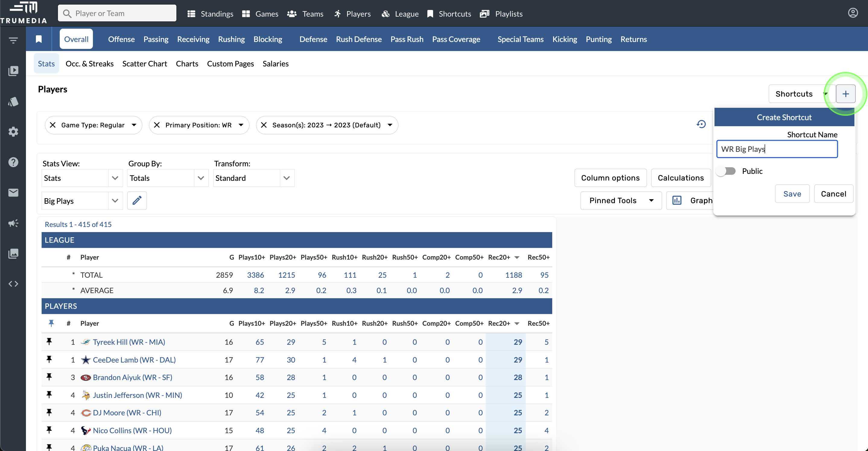This screenshot has width=868, height=451.
Task: Remove the Primary Position: WR filter
Action: pos(157,125)
